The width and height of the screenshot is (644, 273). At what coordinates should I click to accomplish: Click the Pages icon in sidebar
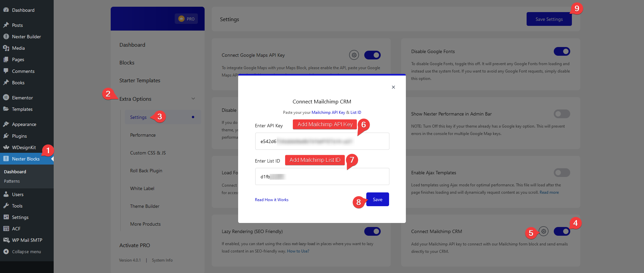[x=6, y=59]
